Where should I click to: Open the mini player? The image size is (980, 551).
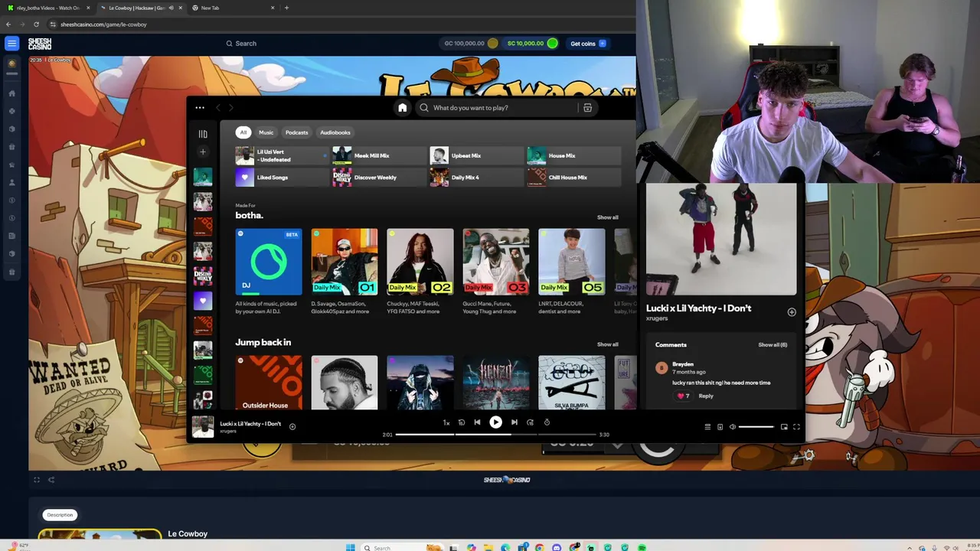pyautogui.click(x=784, y=427)
